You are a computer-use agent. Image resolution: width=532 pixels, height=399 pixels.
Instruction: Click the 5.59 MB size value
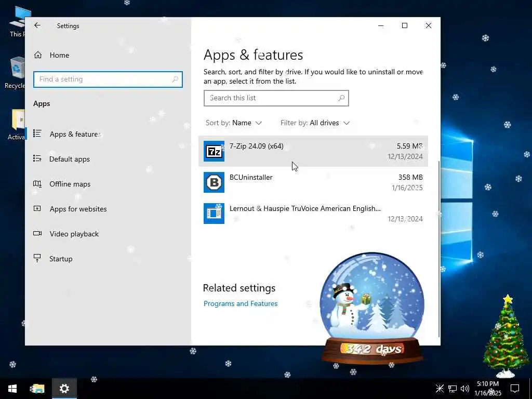[409, 146]
